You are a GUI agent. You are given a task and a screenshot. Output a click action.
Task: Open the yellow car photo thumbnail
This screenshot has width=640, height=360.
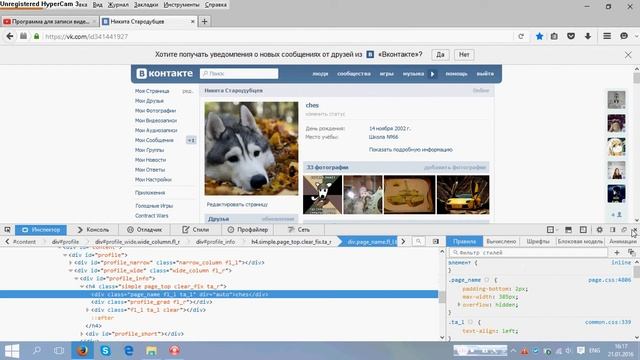[x=463, y=195]
